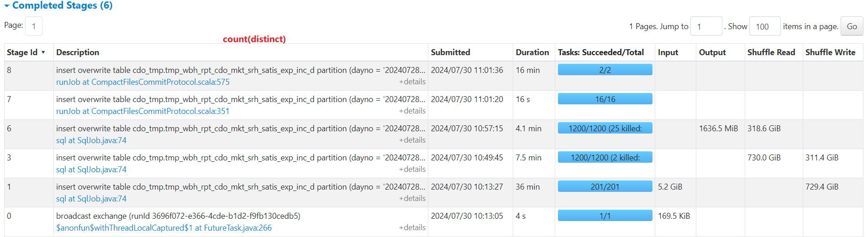This screenshot has width=868, height=237.
Task: Sort by the Shuffle Read column header
Action: (x=771, y=52)
